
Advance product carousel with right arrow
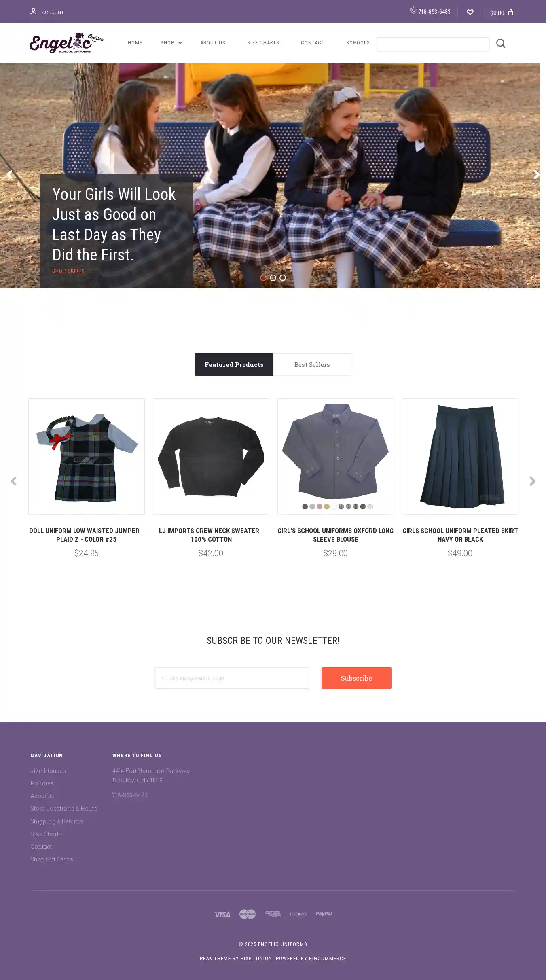(532, 481)
